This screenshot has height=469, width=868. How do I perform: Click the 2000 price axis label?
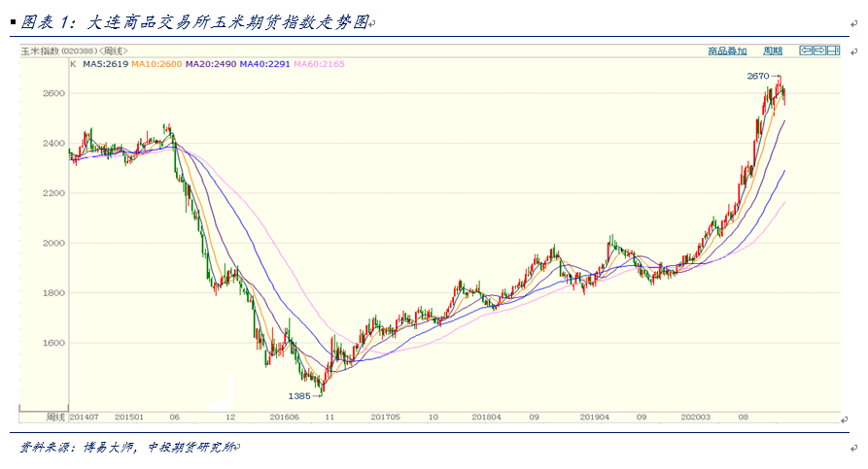(53, 243)
